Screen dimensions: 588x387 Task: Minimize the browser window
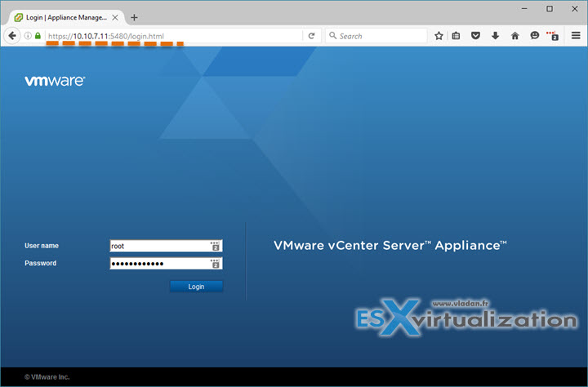coord(524,9)
